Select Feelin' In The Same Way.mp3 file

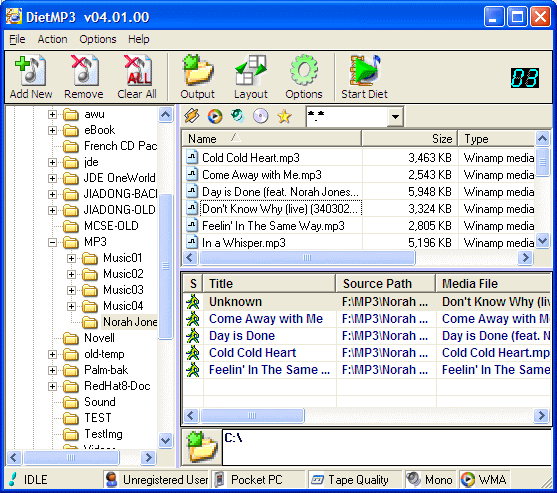coord(273,226)
